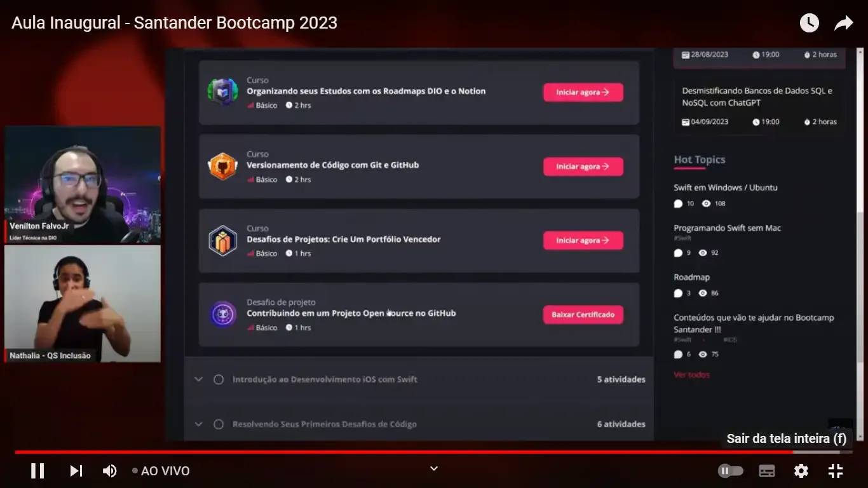This screenshot has width=868, height=488.
Task: Click the Watch later clock icon
Action: click(809, 23)
